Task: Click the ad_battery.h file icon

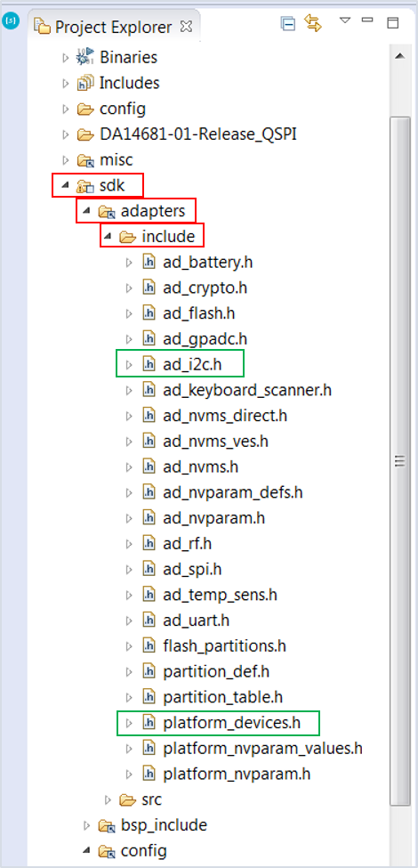Action: coord(149,262)
